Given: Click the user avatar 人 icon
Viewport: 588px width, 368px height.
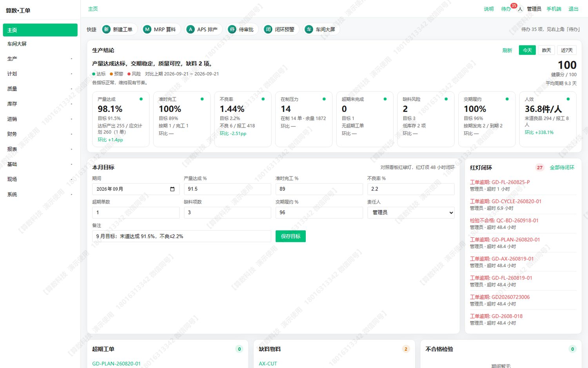Looking at the screenshot, I should point(520,9).
